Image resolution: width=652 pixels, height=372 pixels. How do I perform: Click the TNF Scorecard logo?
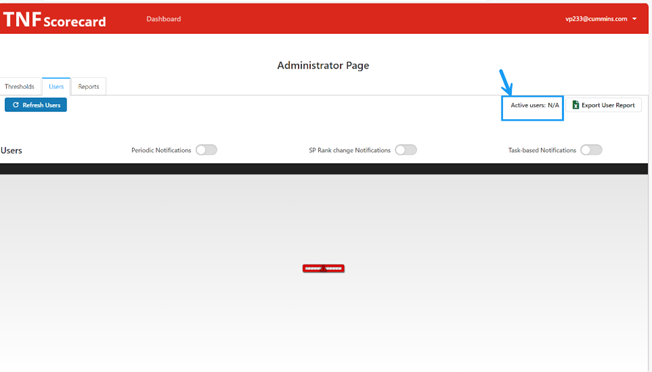pos(54,20)
